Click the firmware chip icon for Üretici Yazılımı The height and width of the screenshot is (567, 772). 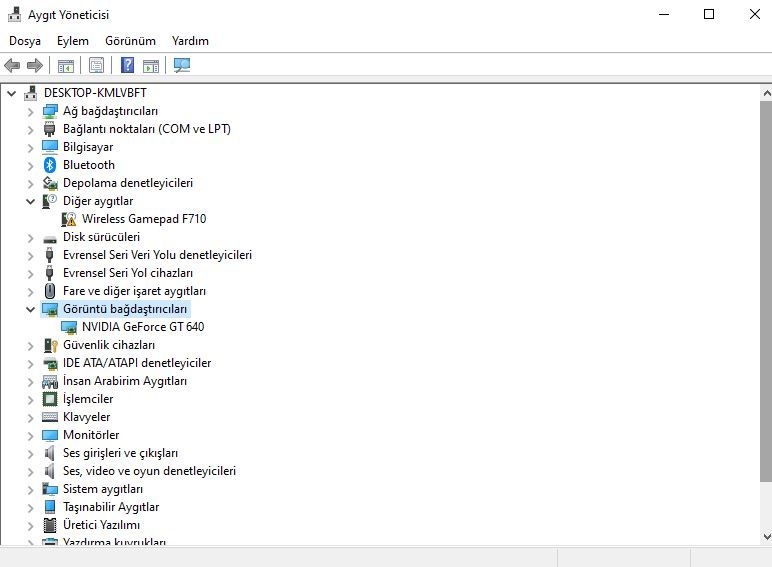(x=50, y=525)
